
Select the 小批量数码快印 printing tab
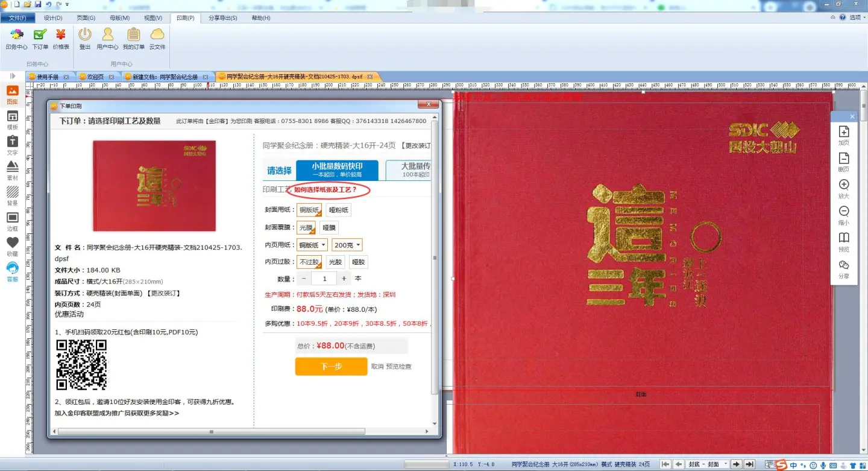click(337, 170)
